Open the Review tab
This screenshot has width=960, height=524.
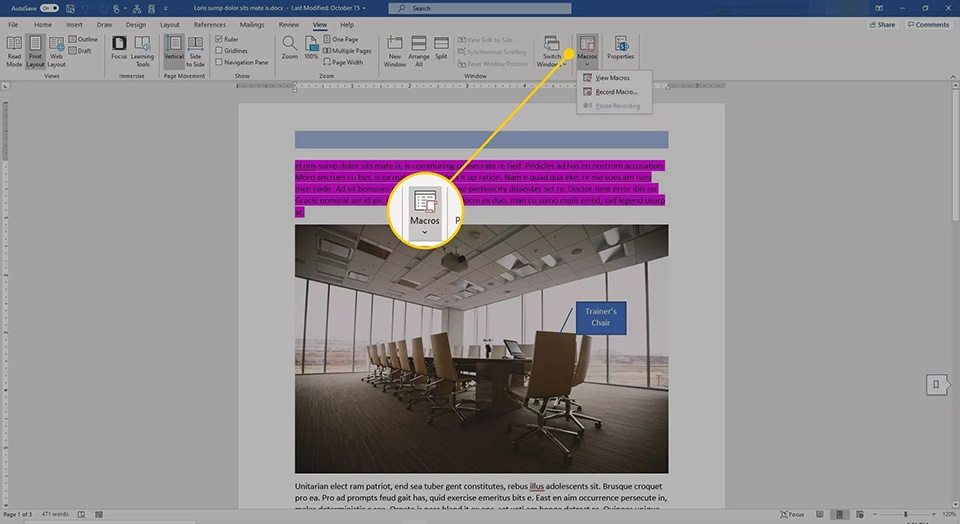click(x=289, y=25)
